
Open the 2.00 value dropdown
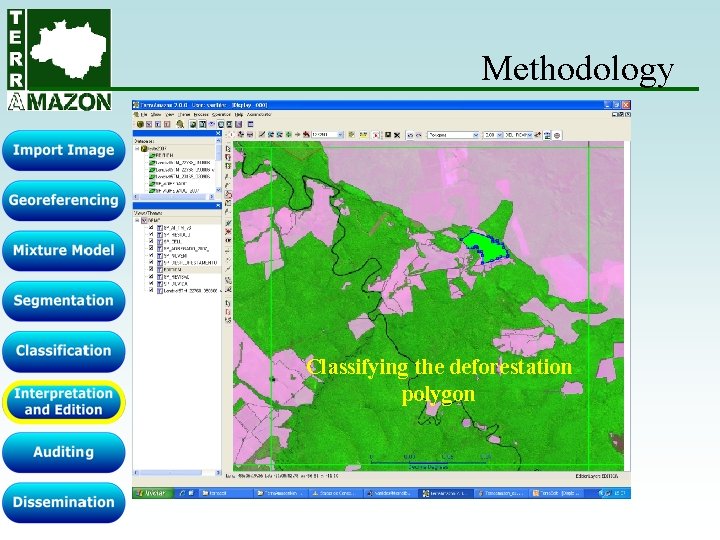493,135
